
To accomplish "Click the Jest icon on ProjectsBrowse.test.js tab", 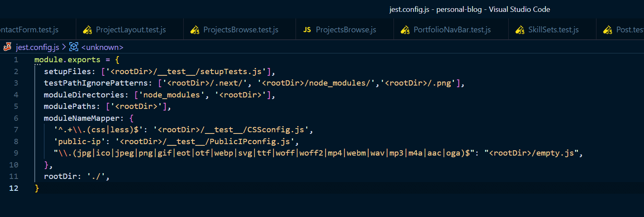I will pyautogui.click(x=195, y=30).
